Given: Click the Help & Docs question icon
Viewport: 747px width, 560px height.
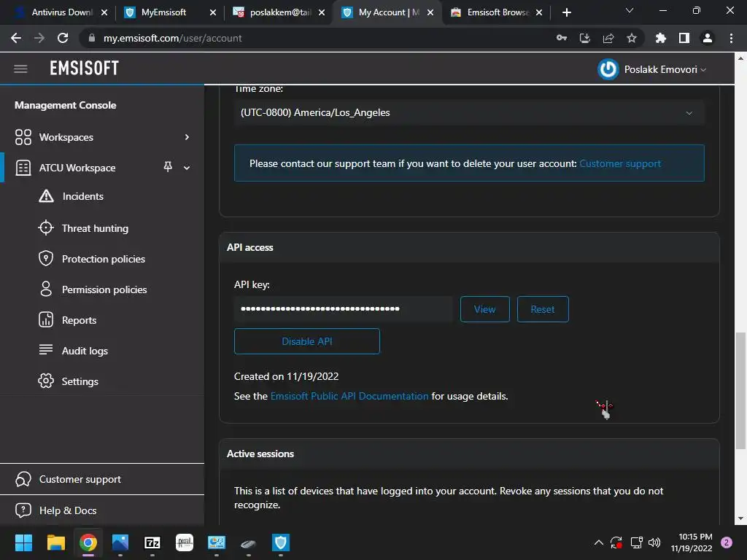Looking at the screenshot, I should [x=23, y=510].
